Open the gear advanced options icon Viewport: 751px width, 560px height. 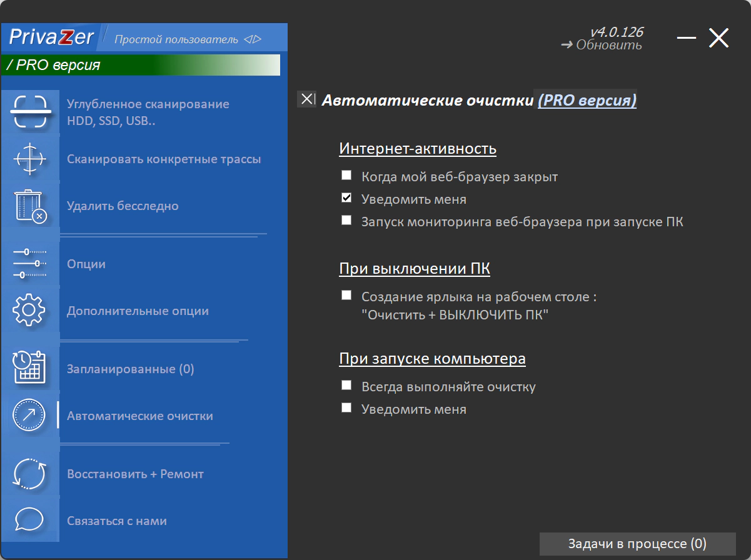click(x=29, y=311)
